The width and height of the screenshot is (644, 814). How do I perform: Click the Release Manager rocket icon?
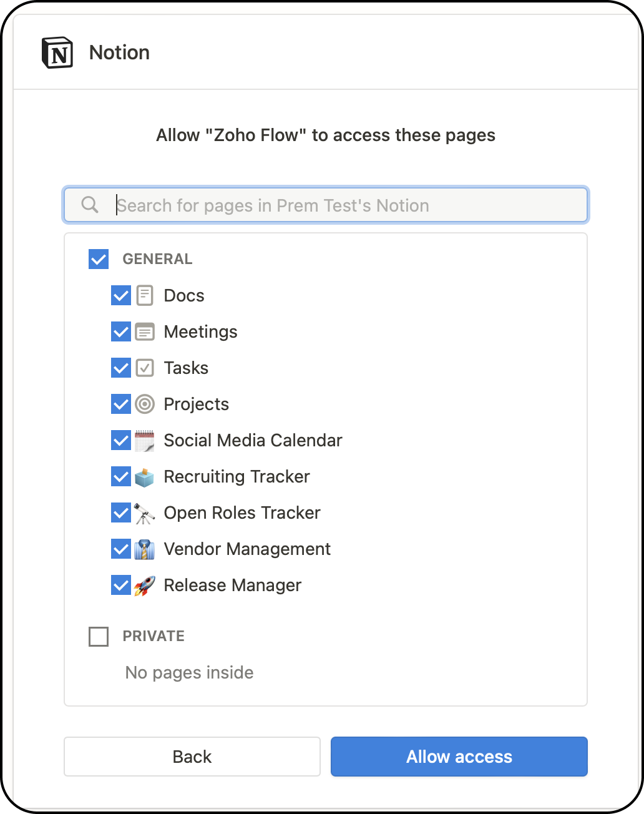tap(145, 586)
